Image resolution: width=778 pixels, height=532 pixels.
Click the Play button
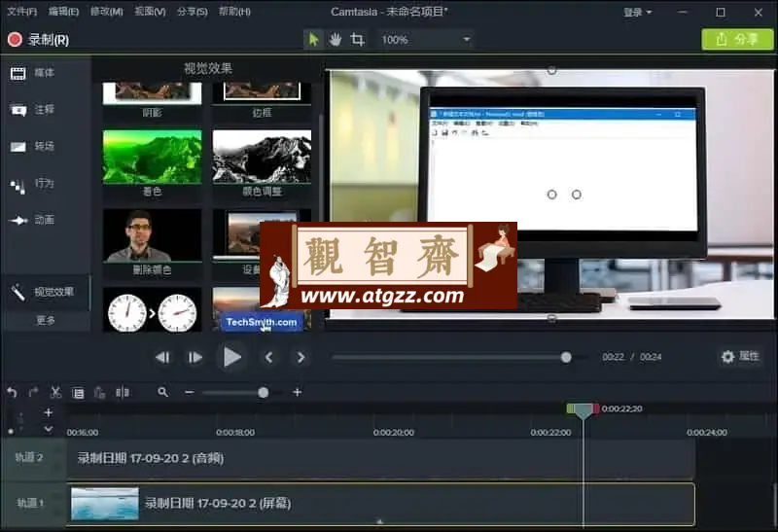pyautogui.click(x=231, y=357)
